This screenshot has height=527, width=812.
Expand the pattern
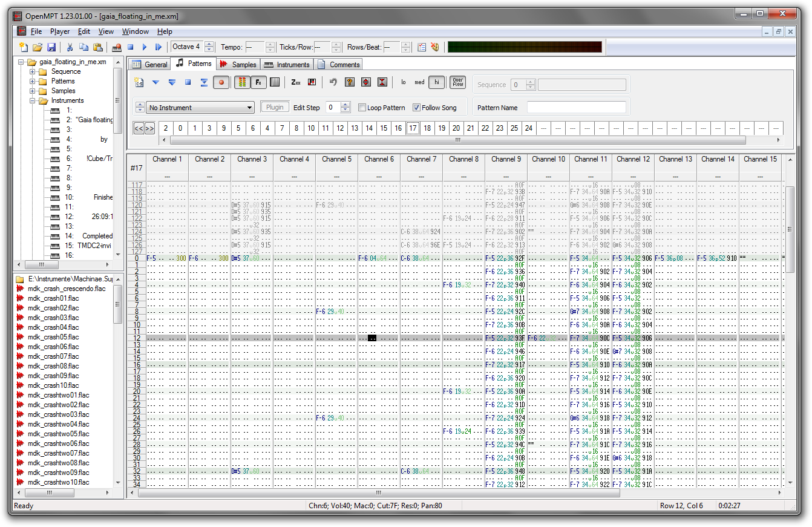[365, 82]
